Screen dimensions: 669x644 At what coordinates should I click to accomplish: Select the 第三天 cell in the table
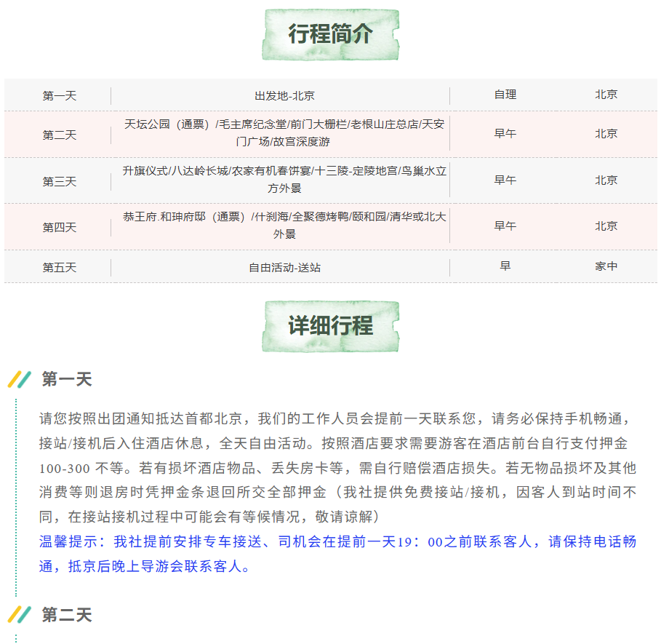coord(60,181)
